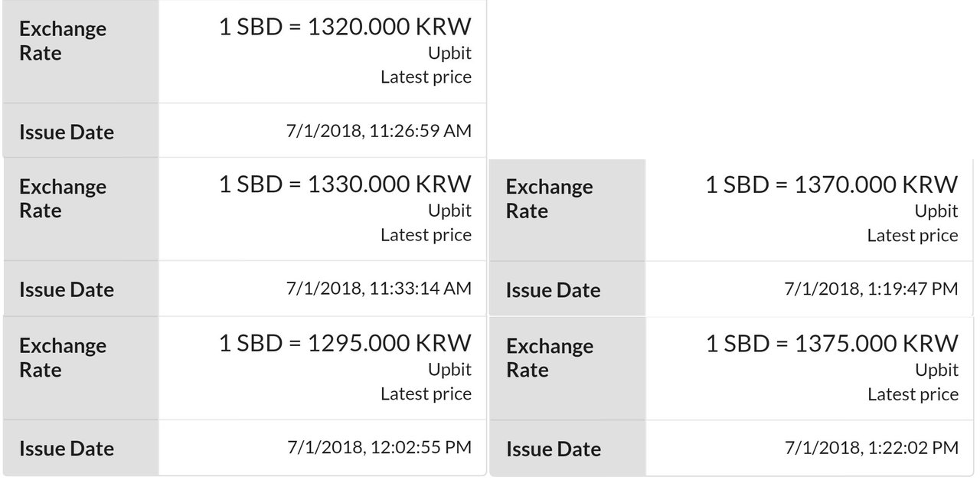Viewport: 980px width, 480px height.
Task: Select the 11:26:59 AM issue date
Action: pyautogui.click(x=379, y=131)
